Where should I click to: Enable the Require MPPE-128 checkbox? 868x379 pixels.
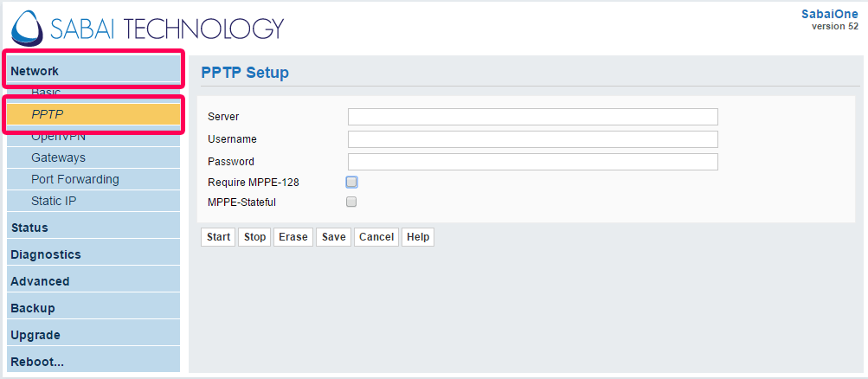[x=351, y=182]
